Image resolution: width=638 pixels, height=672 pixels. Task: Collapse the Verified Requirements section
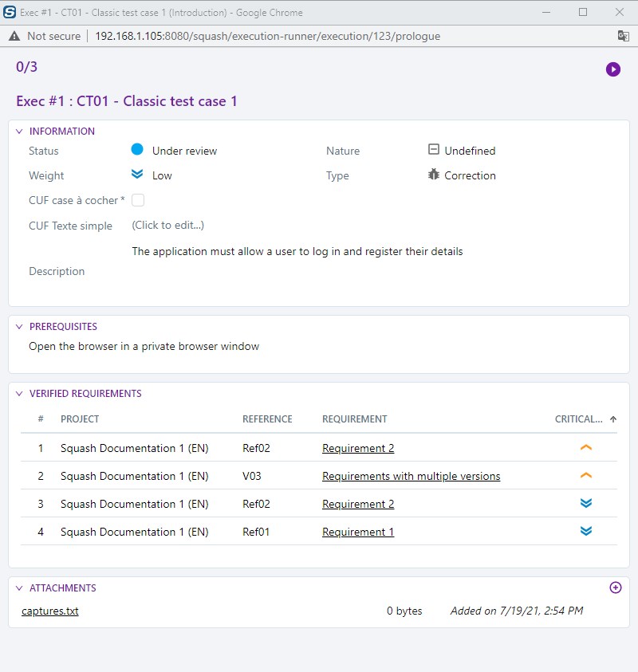point(19,394)
